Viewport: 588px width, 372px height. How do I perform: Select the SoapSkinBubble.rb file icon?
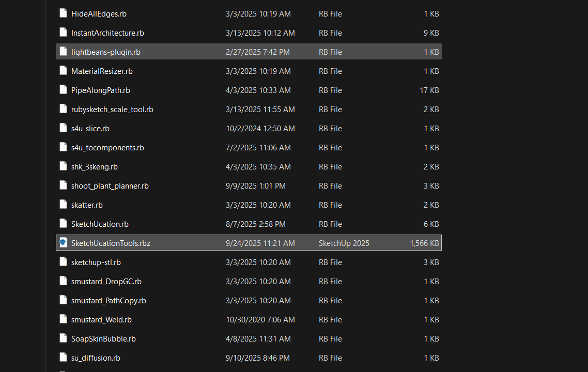click(63, 338)
